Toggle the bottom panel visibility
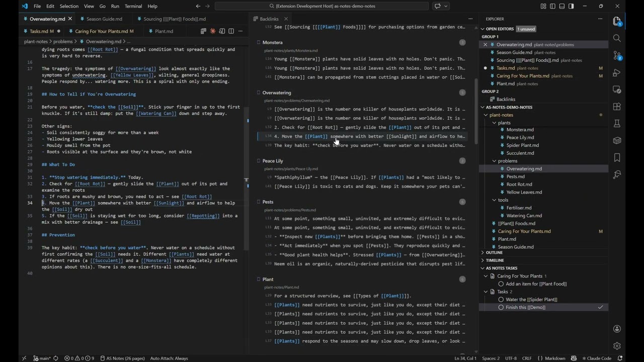The image size is (644, 362). [562, 6]
